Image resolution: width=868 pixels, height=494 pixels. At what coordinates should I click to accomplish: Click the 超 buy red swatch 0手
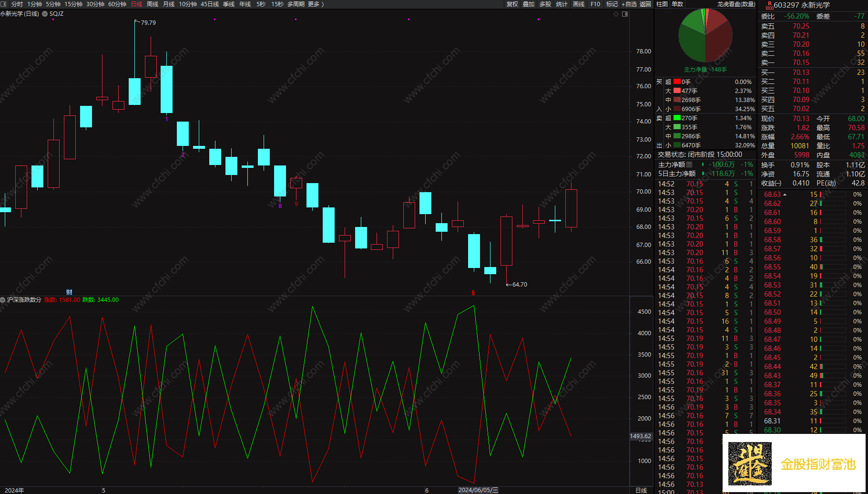677,82
